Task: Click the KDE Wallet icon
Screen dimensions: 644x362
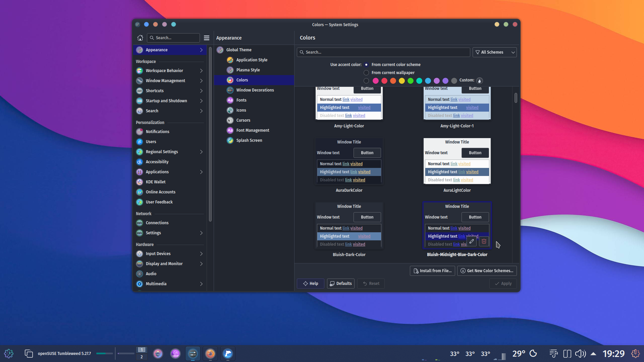Action: point(140,182)
